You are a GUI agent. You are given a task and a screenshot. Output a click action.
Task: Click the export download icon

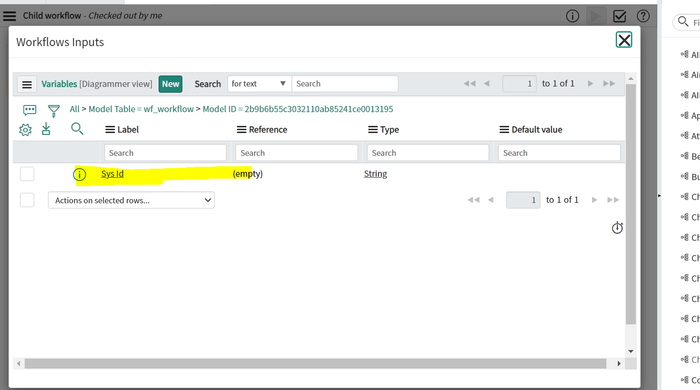(x=46, y=129)
